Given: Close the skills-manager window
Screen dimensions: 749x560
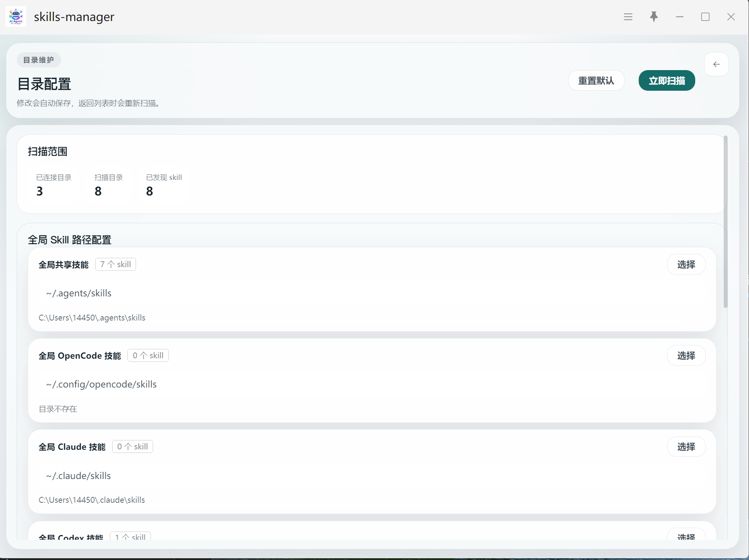Looking at the screenshot, I should [731, 17].
